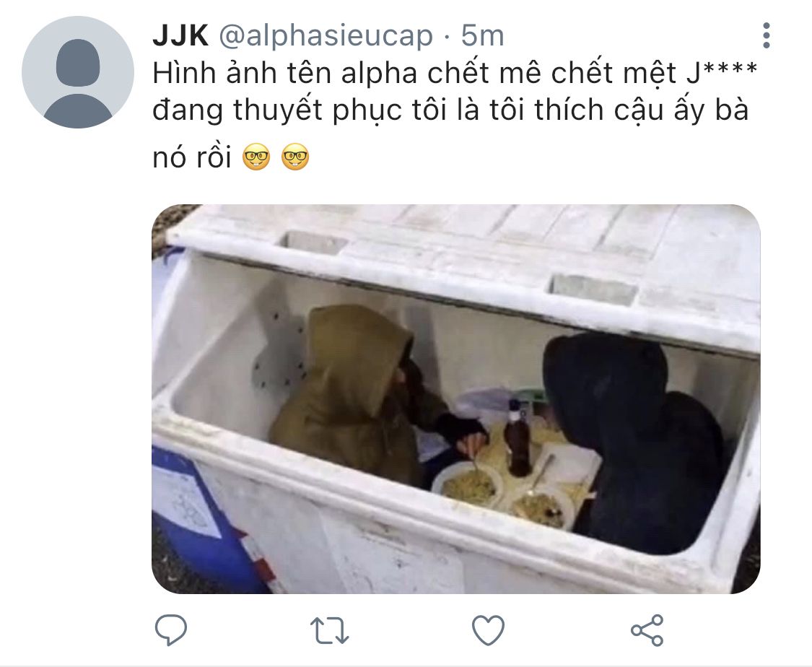
Task: Open the JJK display name profile
Action: (x=180, y=36)
